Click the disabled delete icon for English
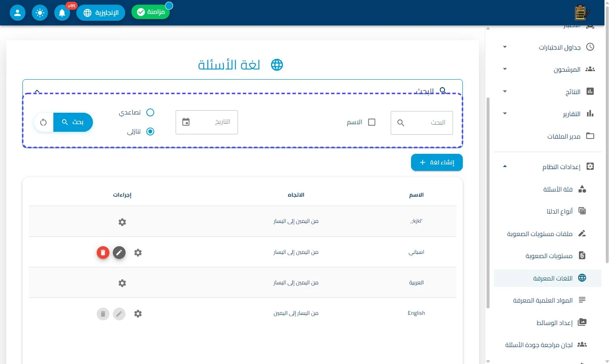Viewport: 610px width, 364px height. tap(103, 314)
